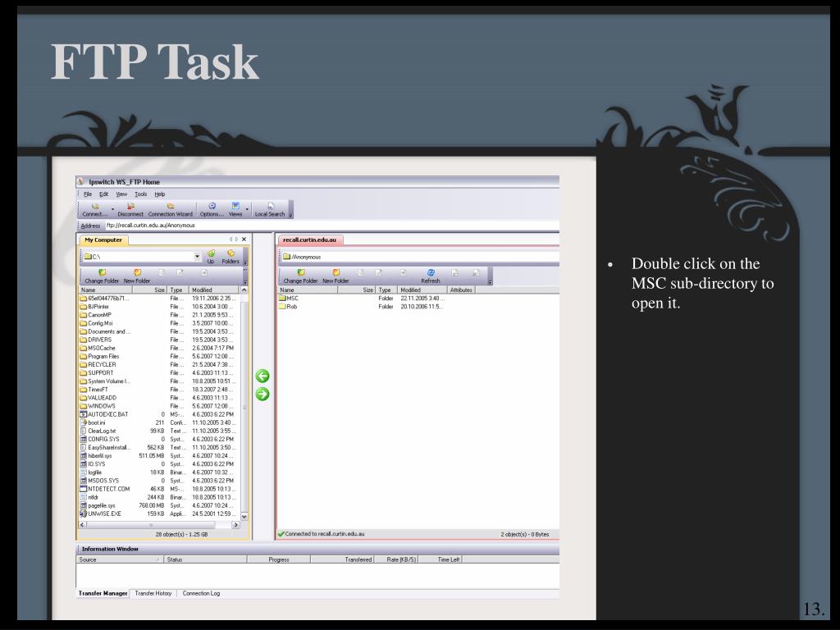The height and width of the screenshot is (630, 840).
Task: Click New Folder in My Computer pane
Action: click(x=137, y=276)
